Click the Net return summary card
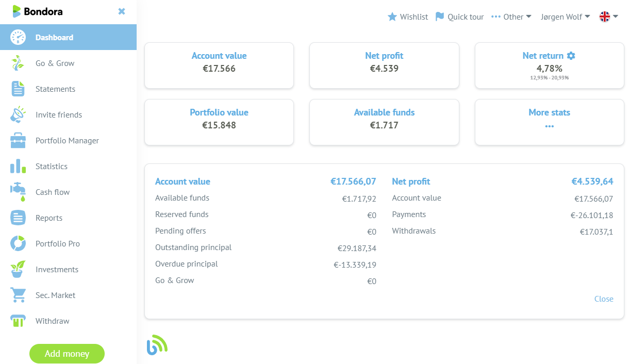Image resolution: width=629 pixels, height=364 pixels. tap(549, 65)
